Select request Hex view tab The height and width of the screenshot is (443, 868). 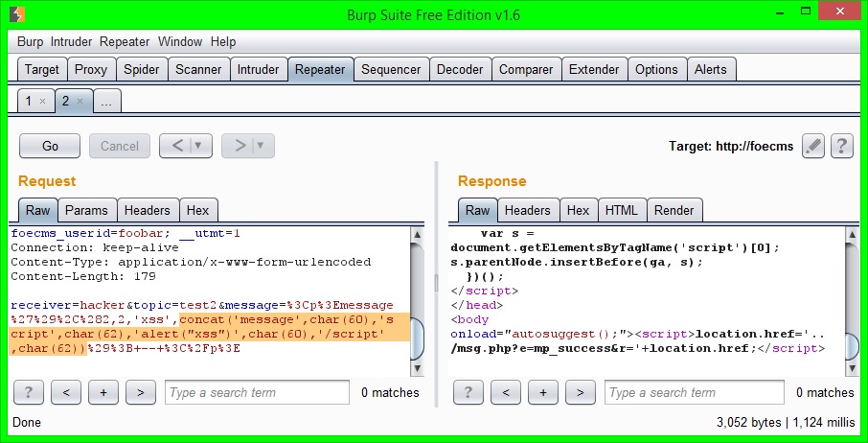pos(198,210)
